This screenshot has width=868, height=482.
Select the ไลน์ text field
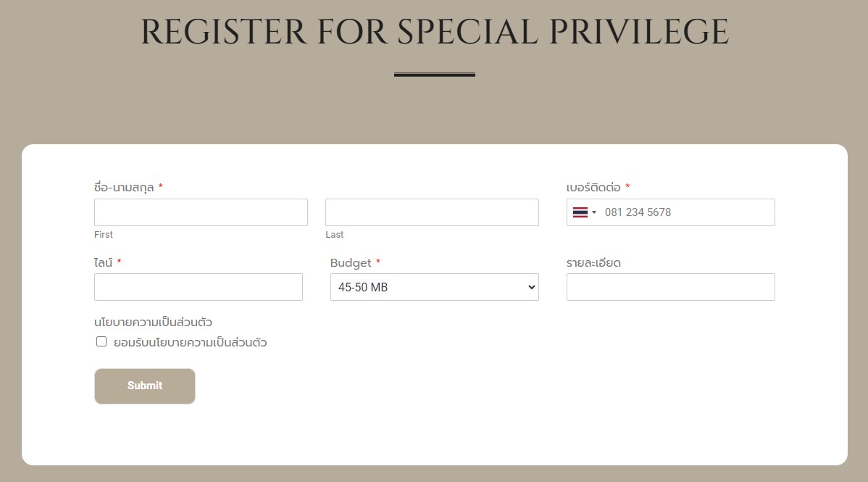[x=199, y=287]
